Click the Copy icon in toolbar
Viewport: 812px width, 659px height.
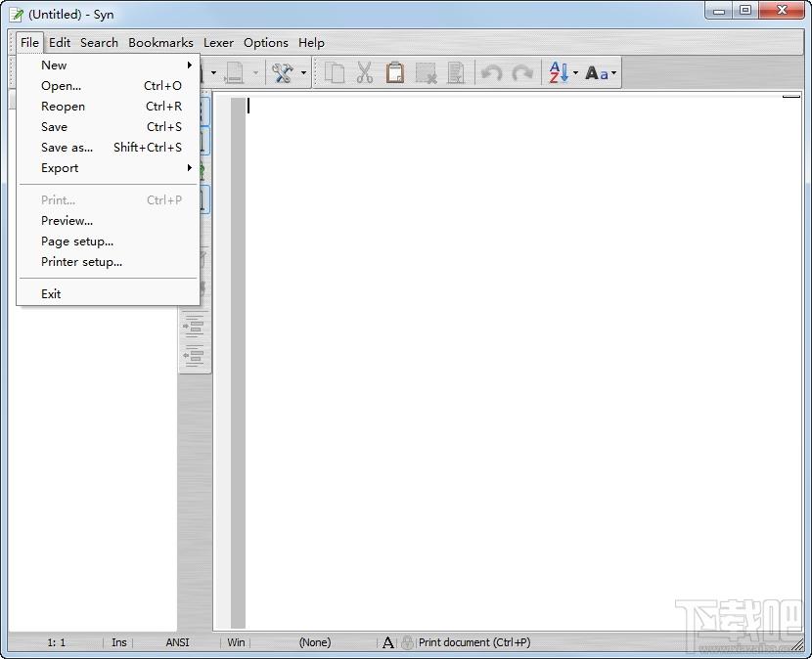click(x=335, y=73)
